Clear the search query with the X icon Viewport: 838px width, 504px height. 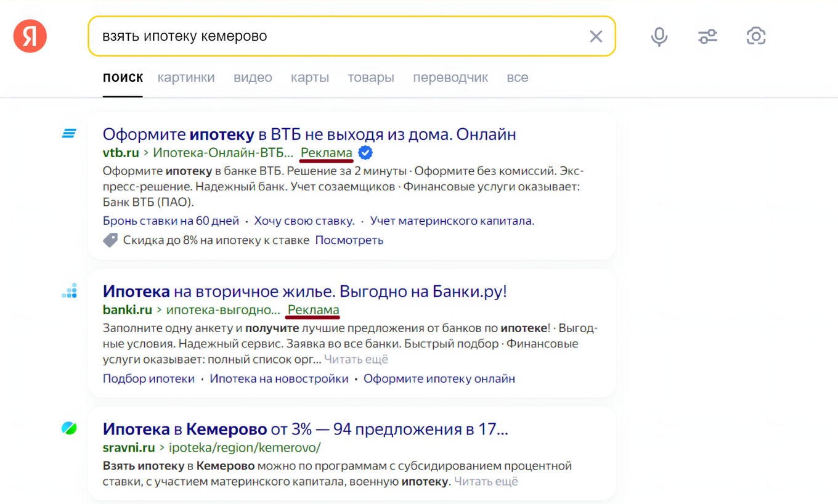[595, 36]
